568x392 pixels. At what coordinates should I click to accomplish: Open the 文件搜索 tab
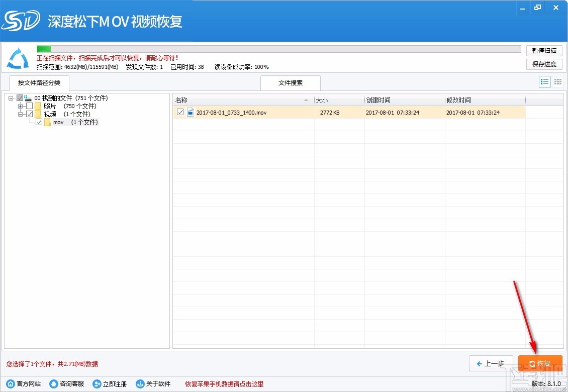[x=290, y=83]
